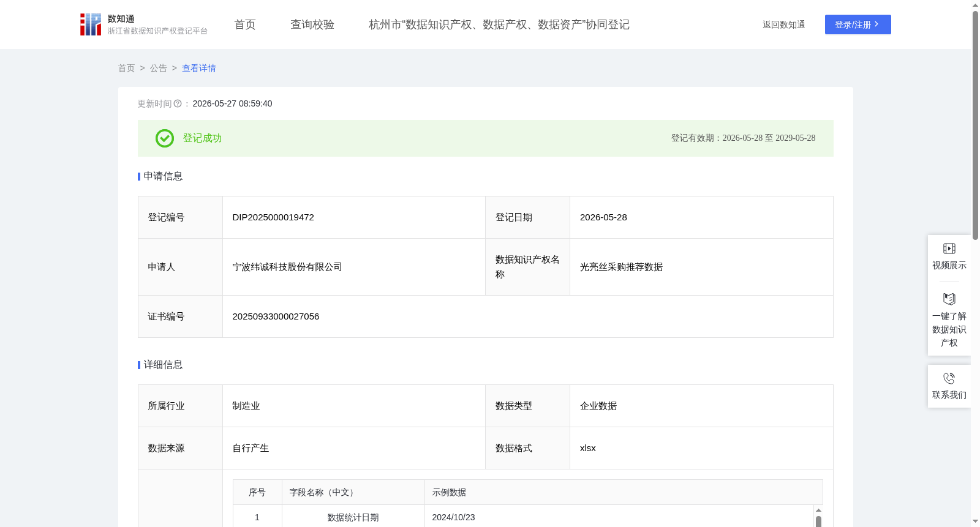Click the page scrollbar down arrow
Image resolution: width=980 pixels, height=527 pixels.
[975, 521]
